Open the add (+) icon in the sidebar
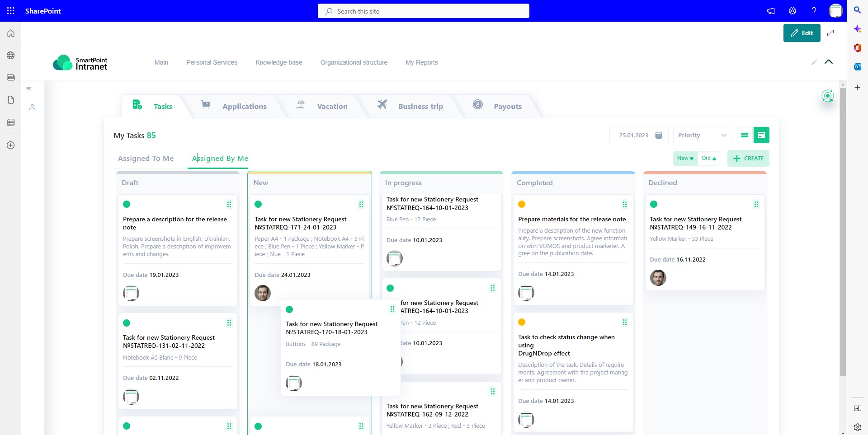The image size is (868, 435). point(10,145)
